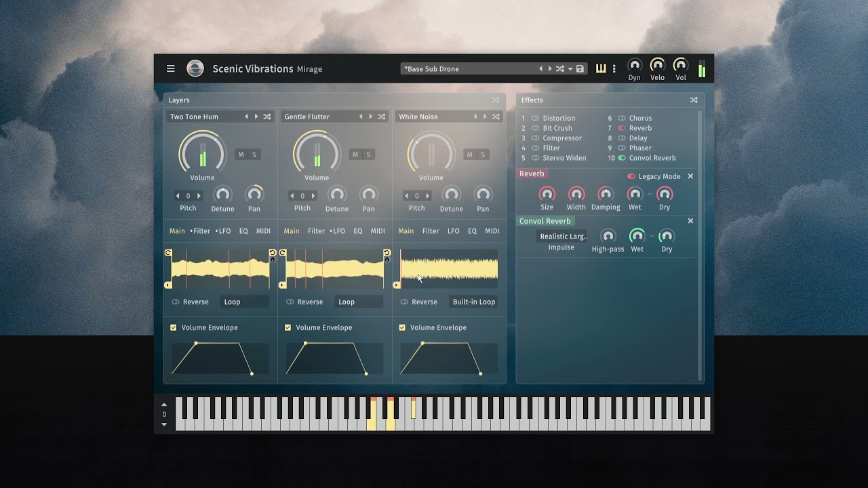Open MIDI tab of Gentle Flutter layer
The image size is (868, 488).
tap(378, 231)
